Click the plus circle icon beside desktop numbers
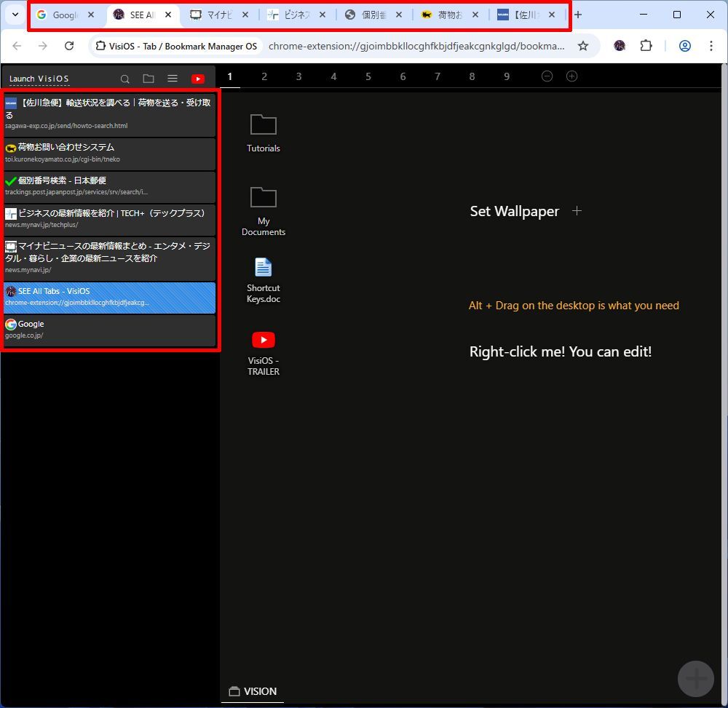Screen dimensions: 728x708 571,76
